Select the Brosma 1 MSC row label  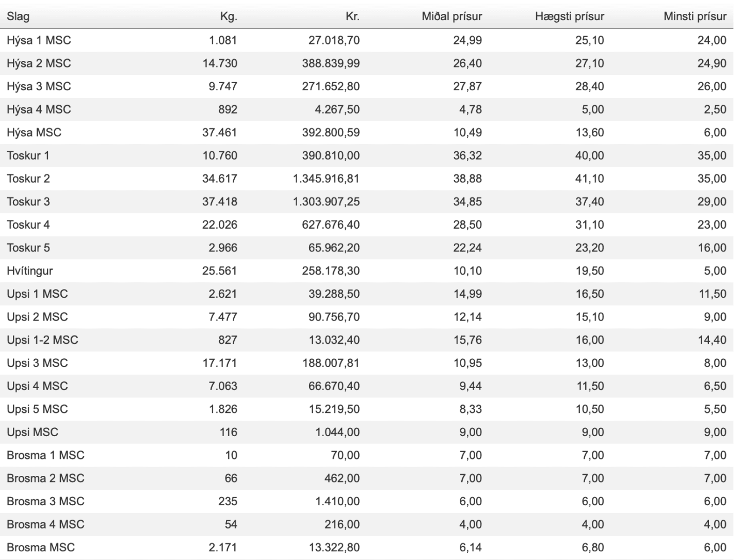pos(45,455)
